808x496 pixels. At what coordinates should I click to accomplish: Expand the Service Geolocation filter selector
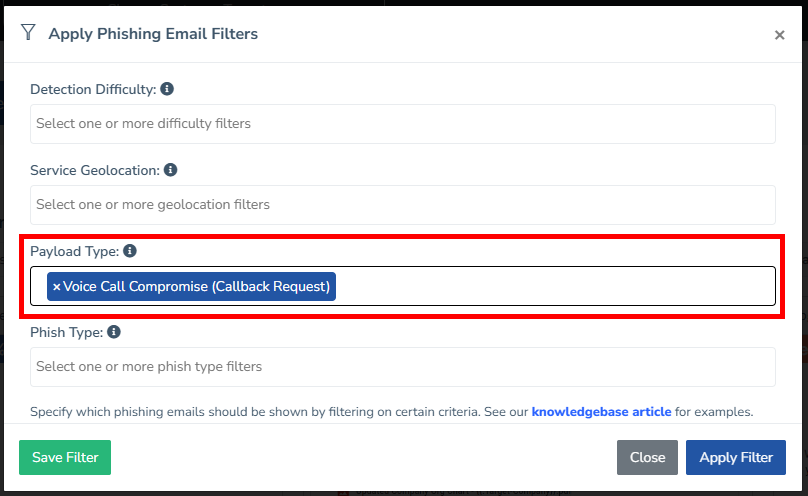pyautogui.click(x=402, y=205)
